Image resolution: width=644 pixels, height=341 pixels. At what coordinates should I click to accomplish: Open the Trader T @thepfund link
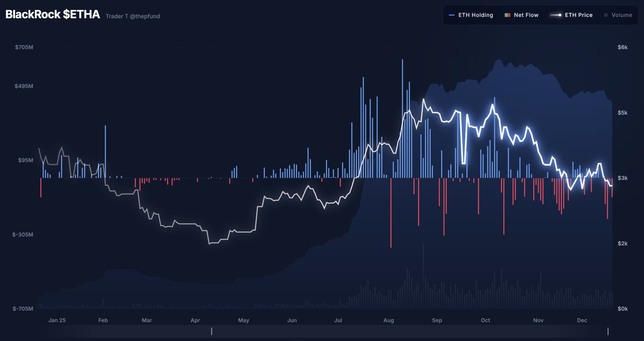tap(133, 16)
